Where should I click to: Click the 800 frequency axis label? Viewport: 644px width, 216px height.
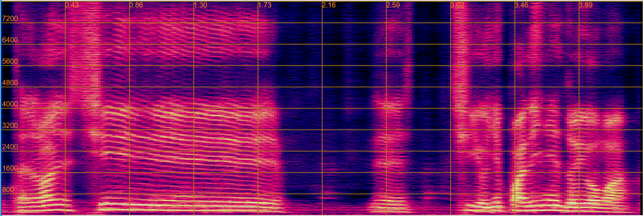pyautogui.click(x=8, y=189)
